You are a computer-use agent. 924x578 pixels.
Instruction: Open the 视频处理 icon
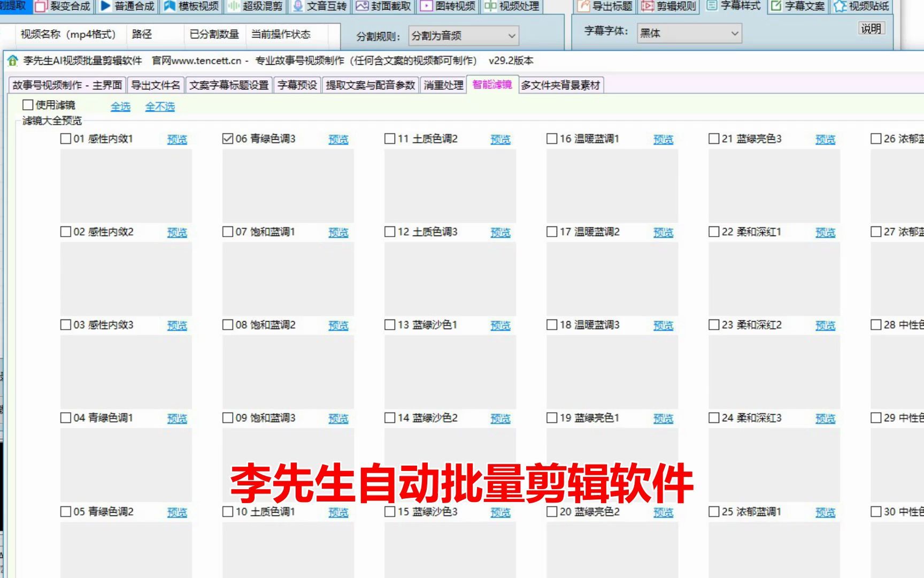pos(490,6)
